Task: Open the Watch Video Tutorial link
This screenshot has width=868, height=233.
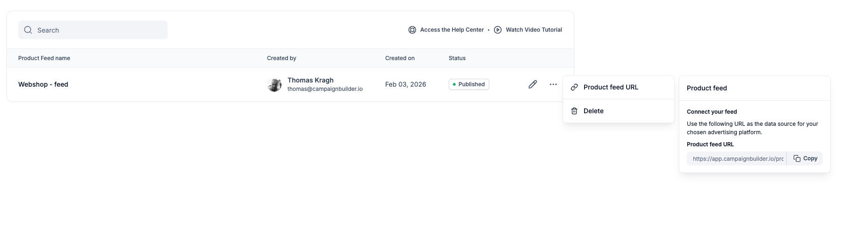Action: (534, 30)
